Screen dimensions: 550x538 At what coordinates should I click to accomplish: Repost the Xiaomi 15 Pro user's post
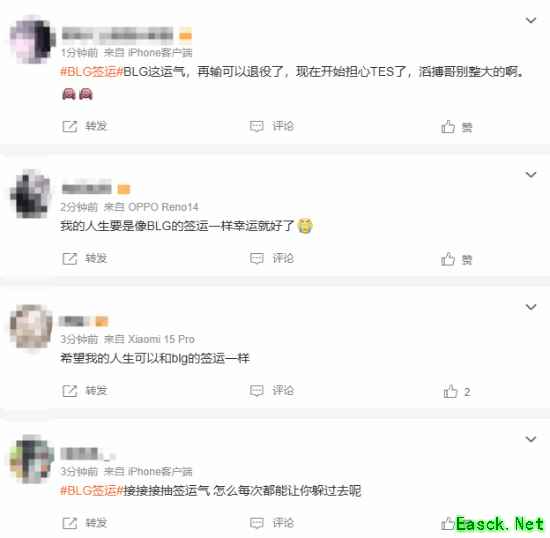[85, 391]
